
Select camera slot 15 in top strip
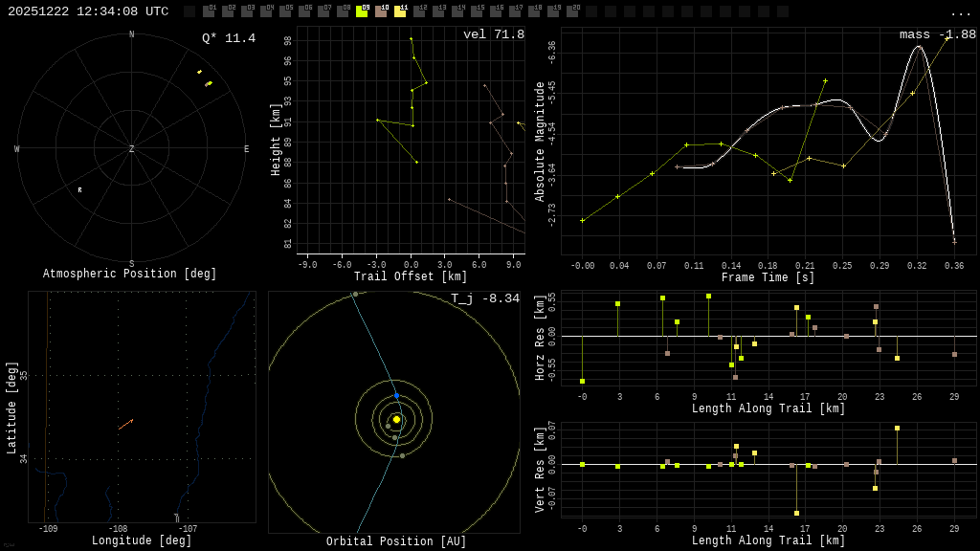[x=476, y=11]
